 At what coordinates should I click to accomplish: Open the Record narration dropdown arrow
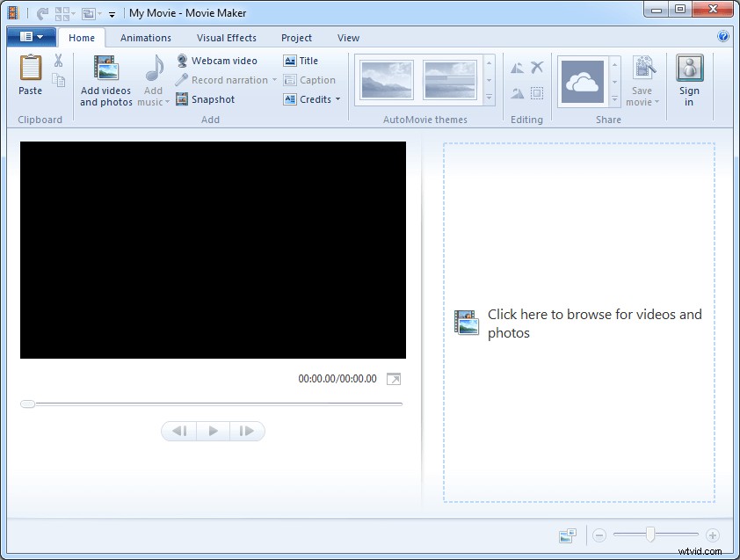click(x=274, y=80)
